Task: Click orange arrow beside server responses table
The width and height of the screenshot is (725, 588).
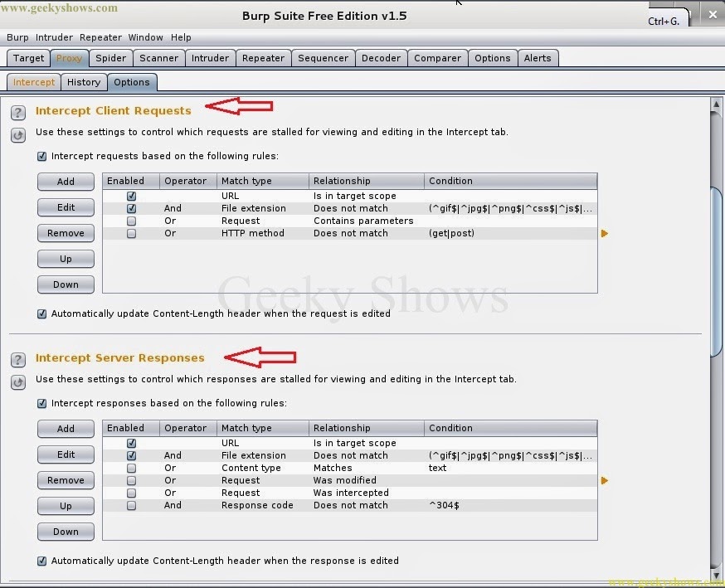Action: click(x=605, y=481)
